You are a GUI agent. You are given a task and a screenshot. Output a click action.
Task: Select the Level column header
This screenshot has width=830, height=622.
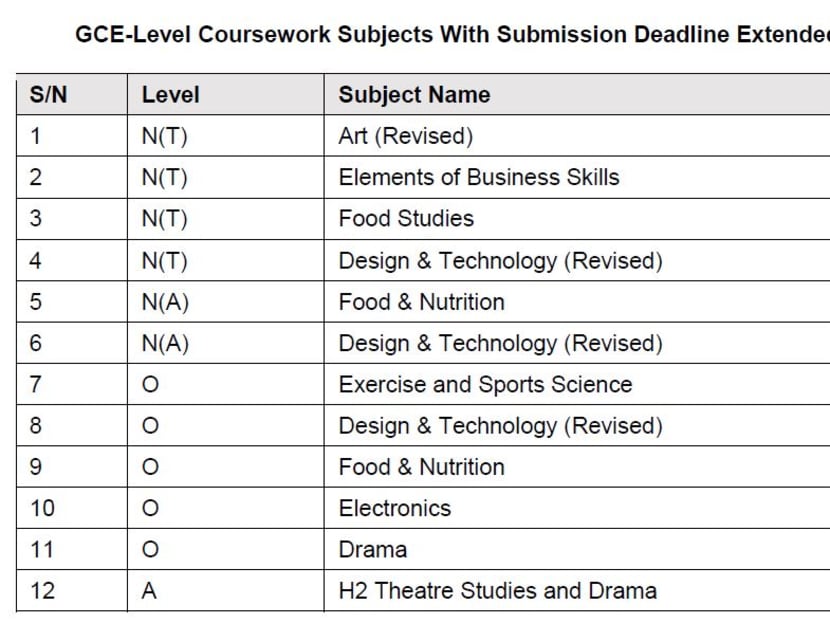[170, 95]
